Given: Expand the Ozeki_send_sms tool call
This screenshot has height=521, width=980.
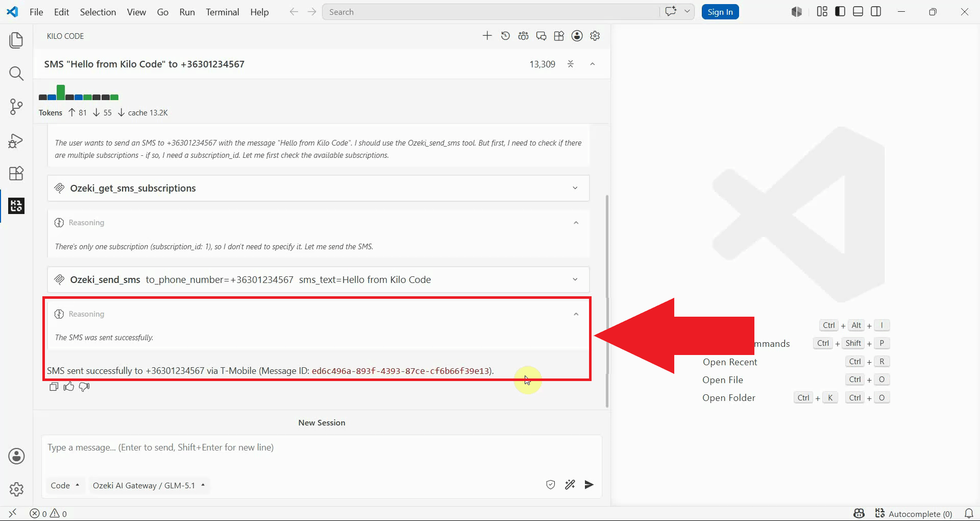Looking at the screenshot, I should [x=318, y=279].
